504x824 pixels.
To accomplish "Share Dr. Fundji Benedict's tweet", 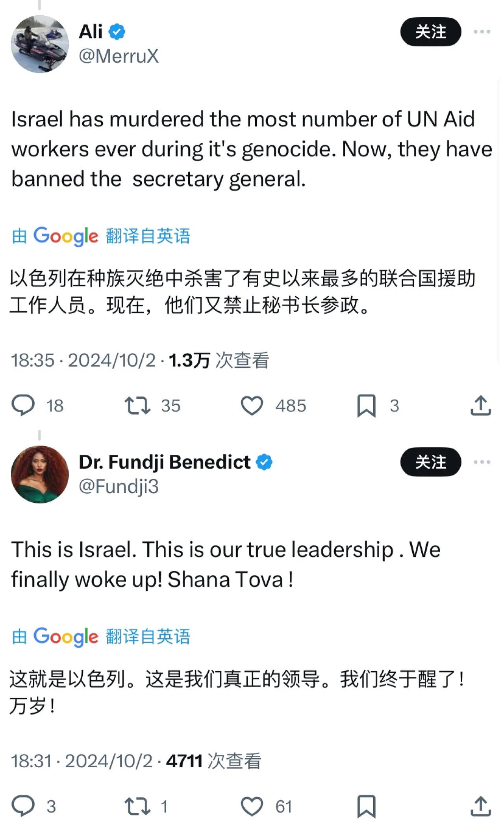I will (480, 806).
